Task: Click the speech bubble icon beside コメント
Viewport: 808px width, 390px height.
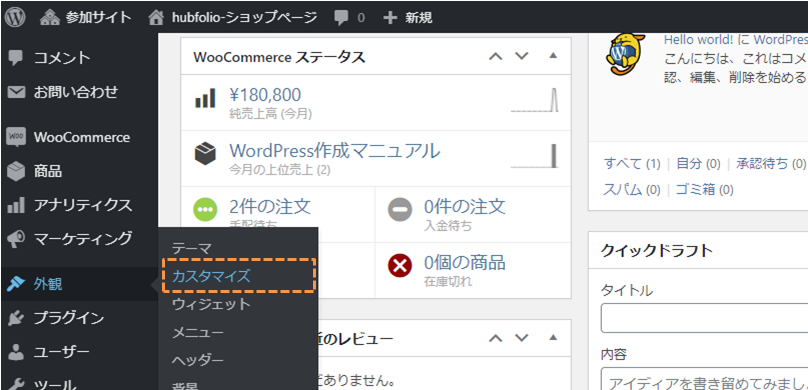Action: pos(15,58)
